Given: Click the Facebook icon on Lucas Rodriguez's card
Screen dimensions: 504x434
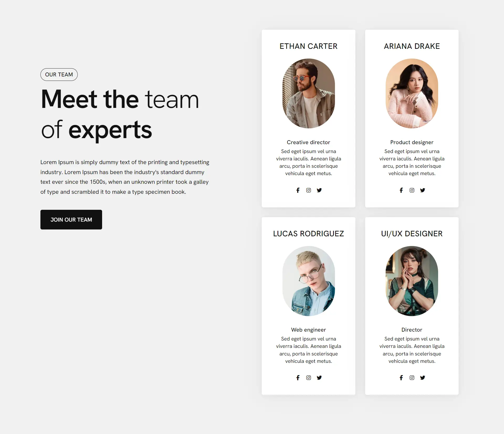Looking at the screenshot, I should (297, 377).
